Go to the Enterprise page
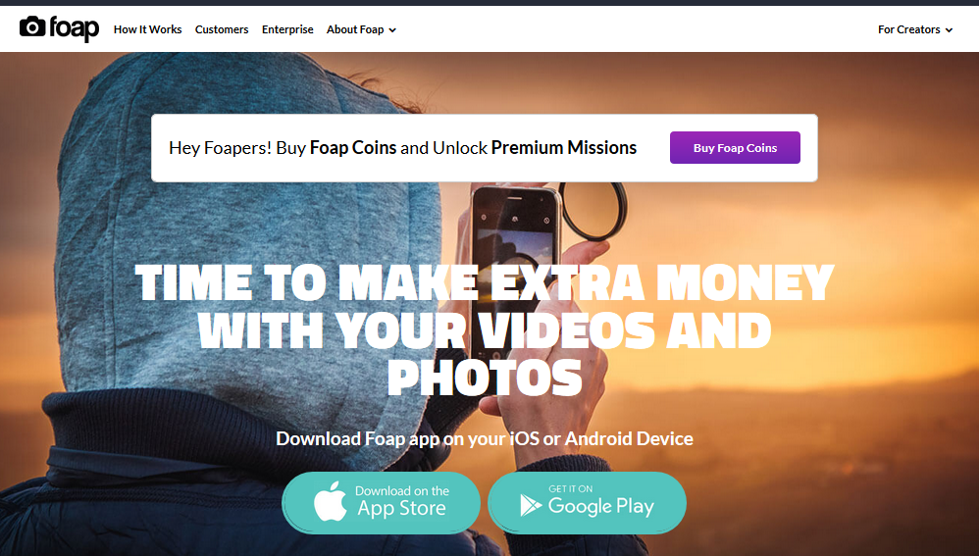980x556 pixels. (x=287, y=29)
